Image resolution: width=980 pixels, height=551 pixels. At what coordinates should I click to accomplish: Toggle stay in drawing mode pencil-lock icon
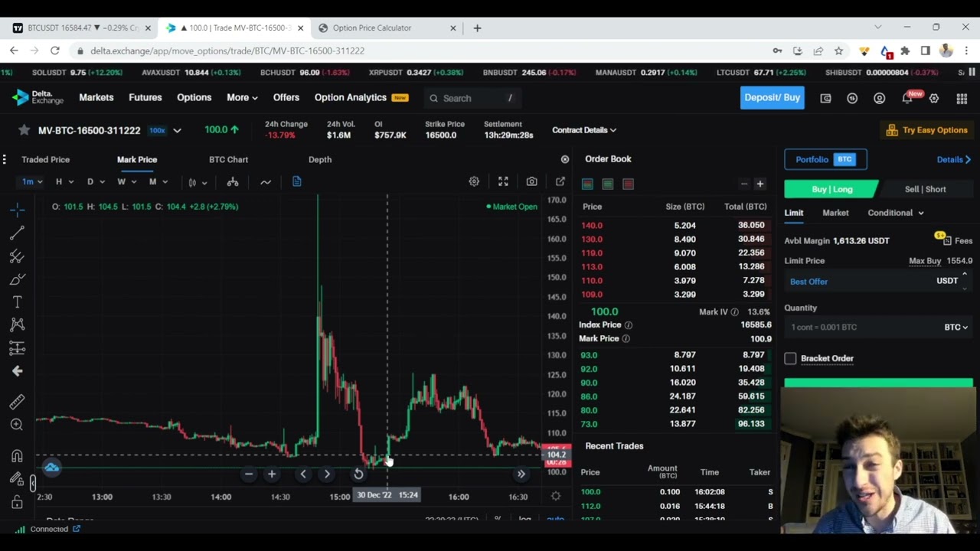tap(17, 479)
